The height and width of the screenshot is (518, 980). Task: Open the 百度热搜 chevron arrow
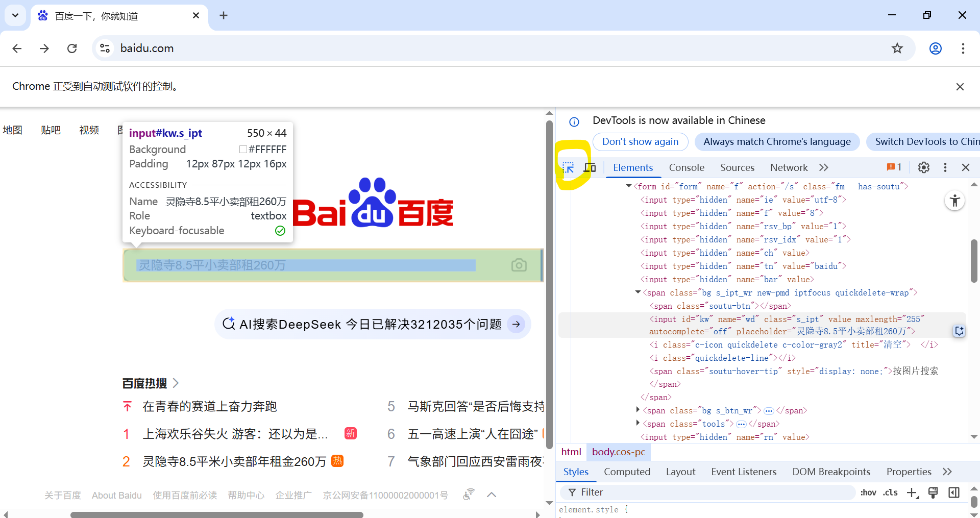click(176, 383)
